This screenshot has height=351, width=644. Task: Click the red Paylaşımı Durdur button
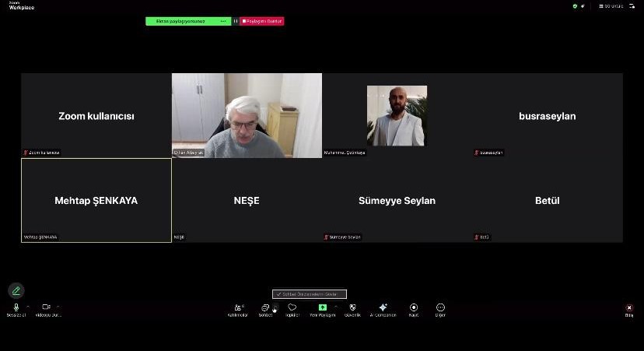[262, 21]
